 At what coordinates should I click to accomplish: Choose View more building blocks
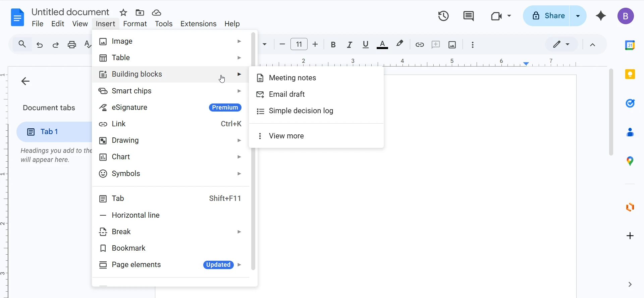pos(316,136)
